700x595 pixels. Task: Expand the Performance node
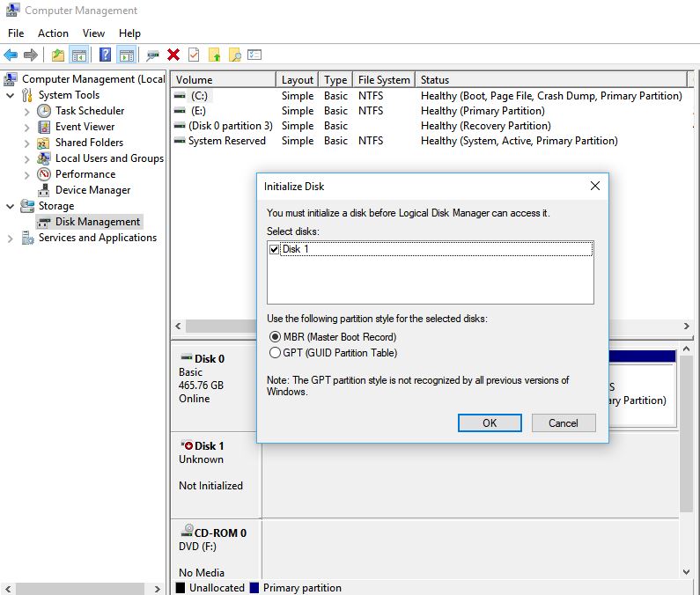[26, 174]
